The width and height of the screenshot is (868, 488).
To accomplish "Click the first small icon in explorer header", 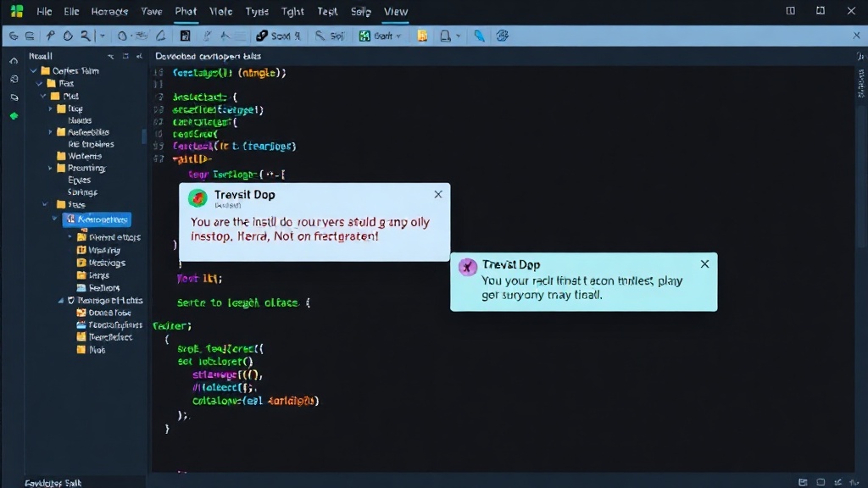I will pyautogui.click(x=111, y=57).
